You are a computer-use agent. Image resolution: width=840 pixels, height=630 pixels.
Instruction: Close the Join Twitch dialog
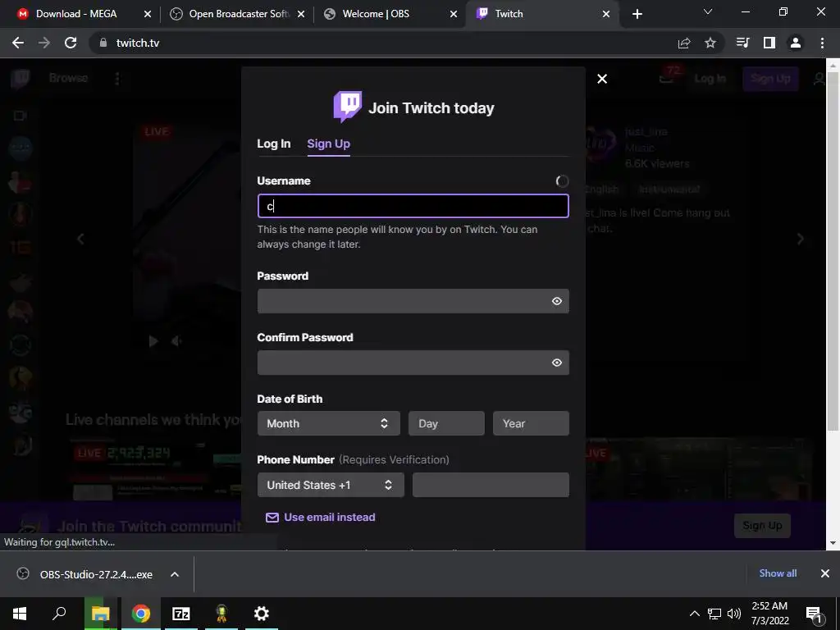click(x=602, y=79)
